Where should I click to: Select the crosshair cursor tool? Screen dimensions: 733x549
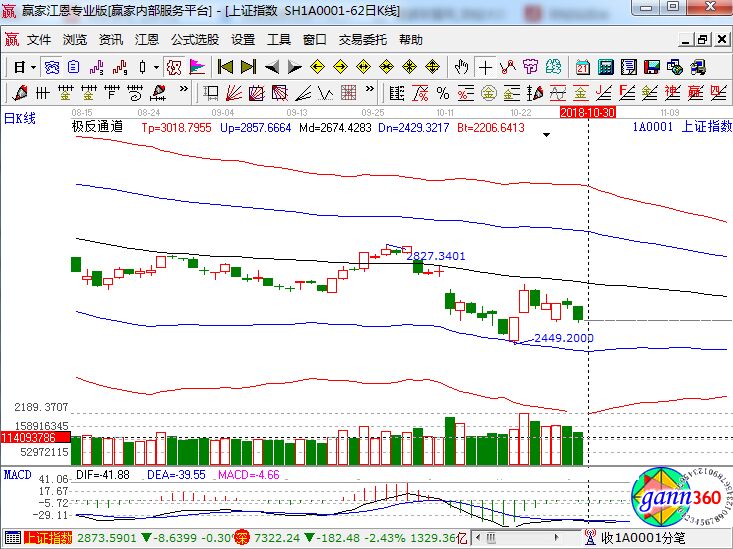pyautogui.click(x=485, y=67)
